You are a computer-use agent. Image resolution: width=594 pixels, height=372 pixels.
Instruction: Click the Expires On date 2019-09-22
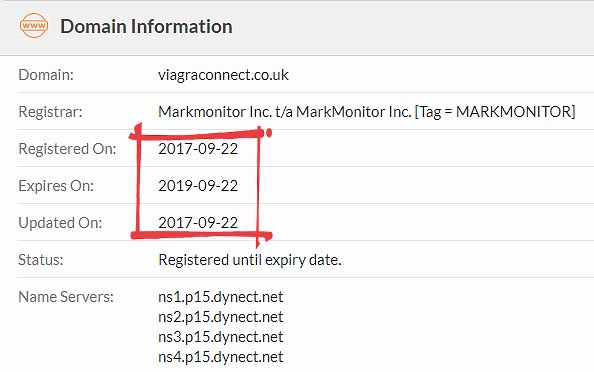198,186
